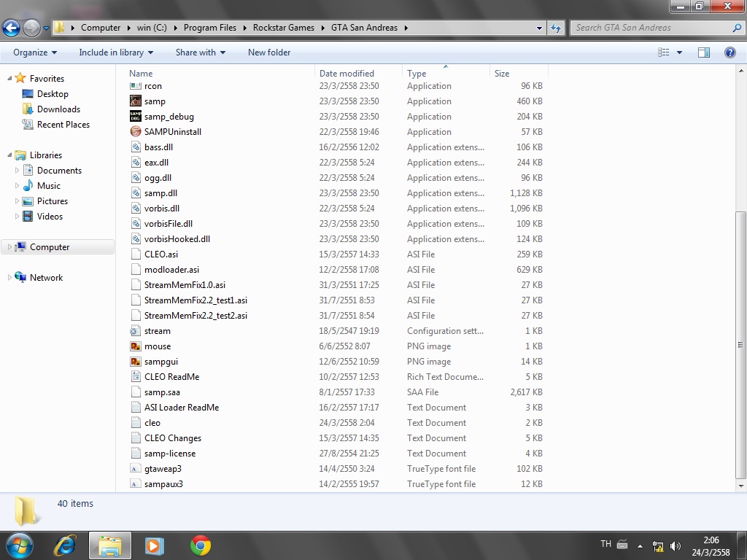Sort by the Size column header
Viewport: 747px width, 560px height.
point(519,74)
